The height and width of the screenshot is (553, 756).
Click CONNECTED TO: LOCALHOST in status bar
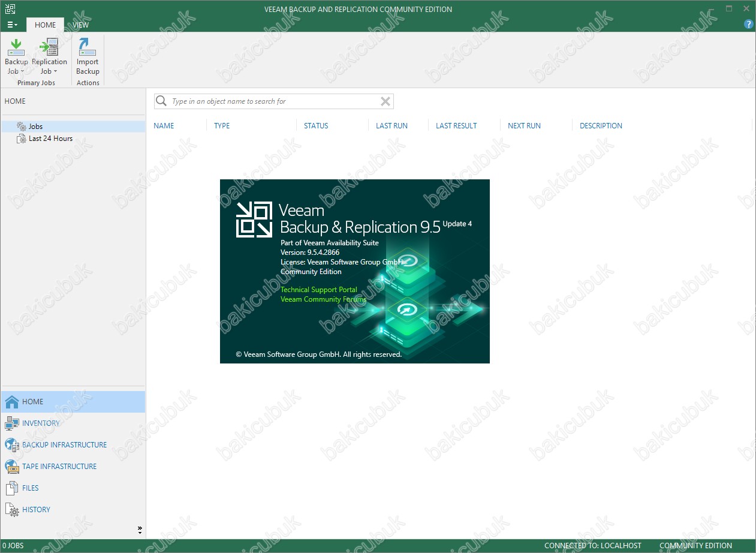(592, 546)
